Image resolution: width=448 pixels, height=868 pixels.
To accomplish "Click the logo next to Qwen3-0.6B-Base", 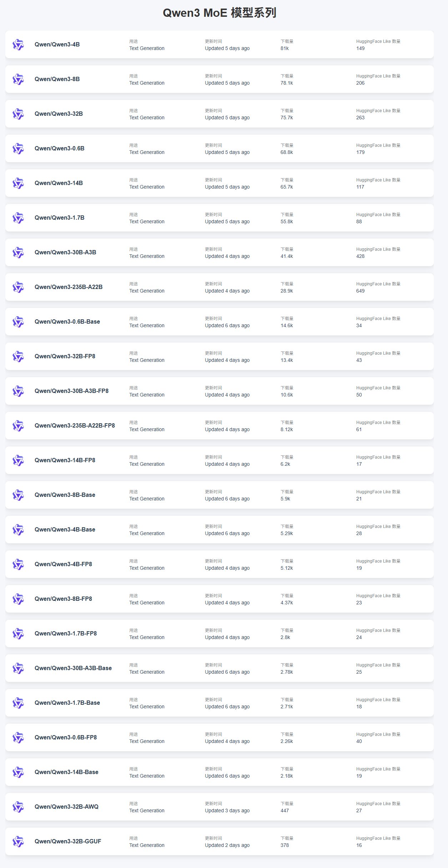I will tap(18, 322).
